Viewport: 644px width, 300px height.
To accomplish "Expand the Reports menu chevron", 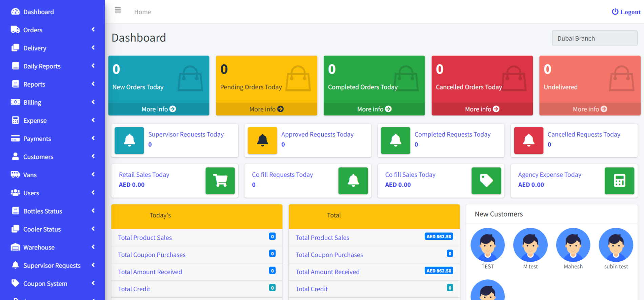I will (93, 84).
